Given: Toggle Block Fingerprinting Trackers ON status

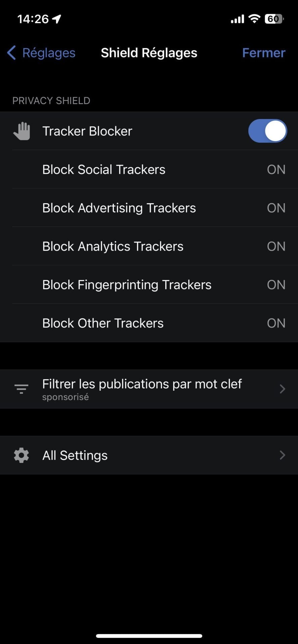Looking at the screenshot, I should [276, 285].
